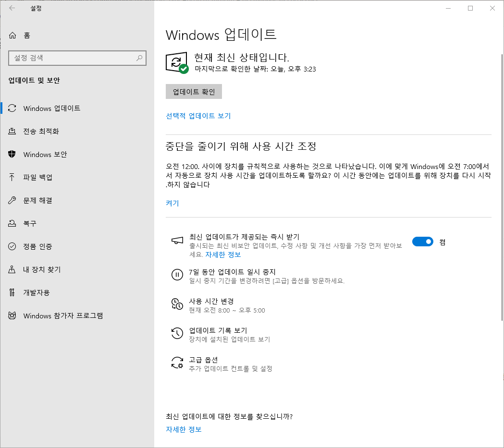This screenshot has width=504, height=448.
Task: Click the 정품 인증 checkmark circle icon
Action: 12,246
